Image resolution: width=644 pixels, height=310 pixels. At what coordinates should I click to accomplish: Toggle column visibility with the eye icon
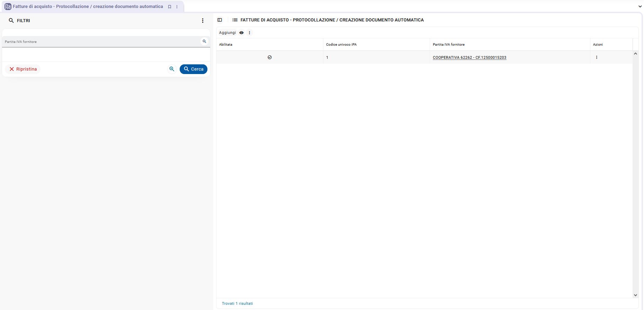[241, 33]
